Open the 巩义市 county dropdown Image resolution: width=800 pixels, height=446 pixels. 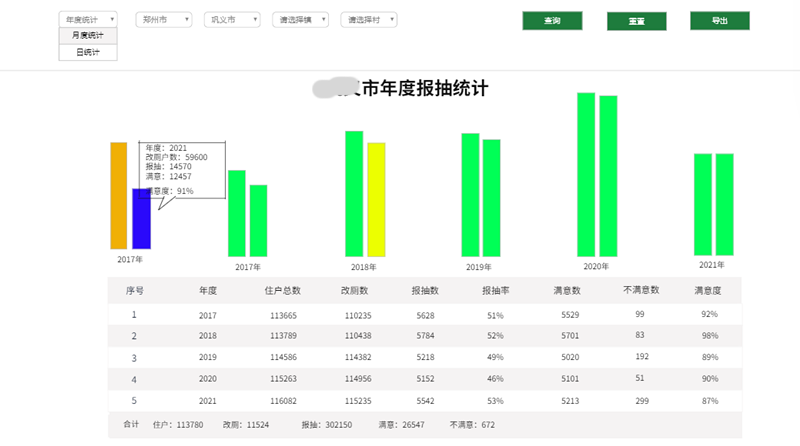click(232, 19)
